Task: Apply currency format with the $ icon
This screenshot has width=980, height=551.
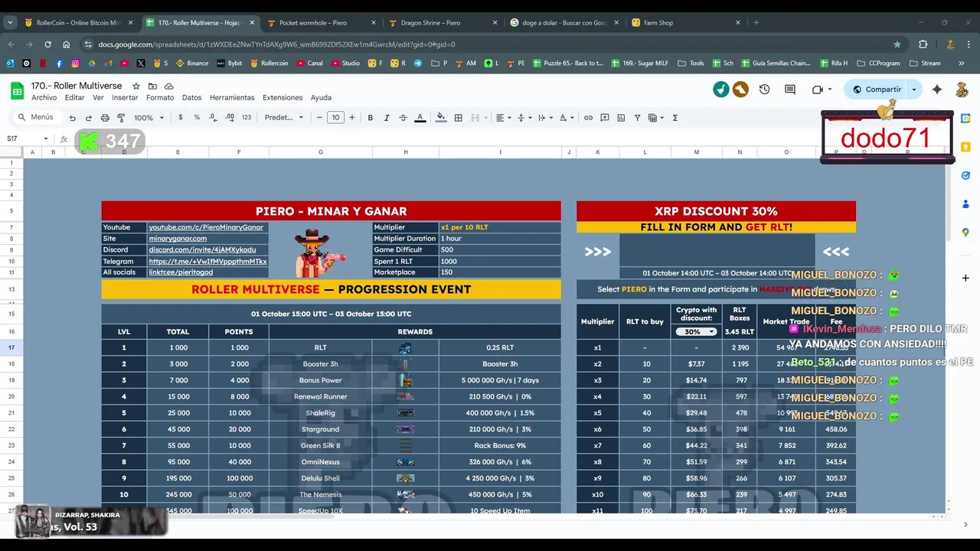Action: pyautogui.click(x=181, y=118)
